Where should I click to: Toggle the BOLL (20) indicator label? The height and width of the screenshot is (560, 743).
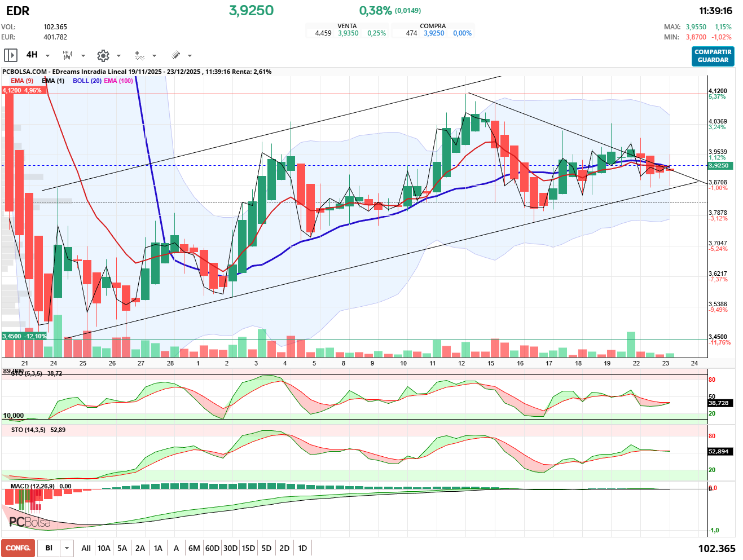coord(87,81)
